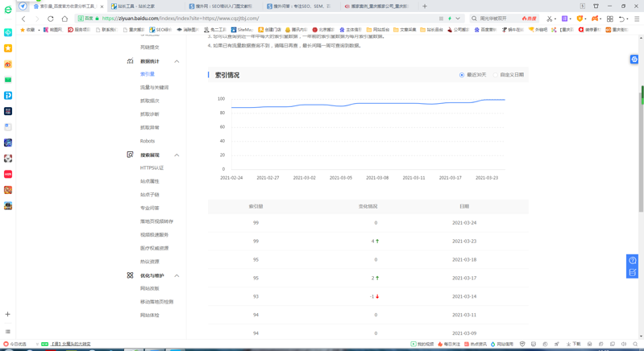This screenshot has height=351, width=644.
Task: Click the question mark help floating button
Action: click(x=633, y=261)
